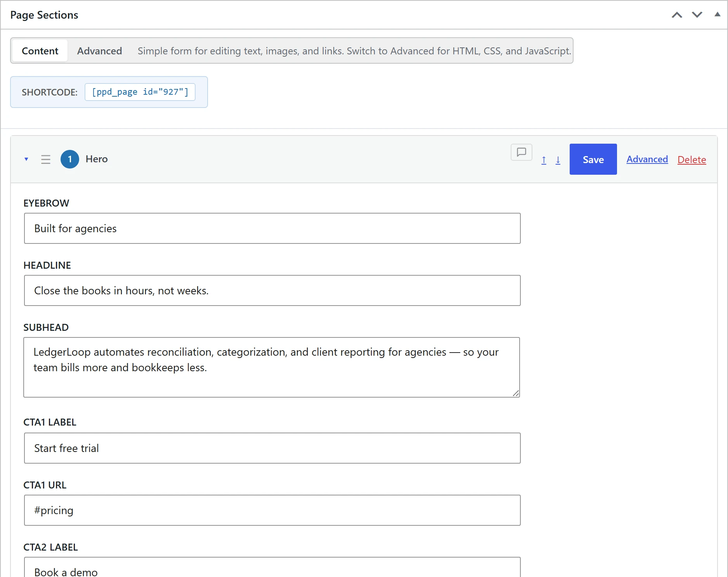Click the 'SUBHEAD' field label
Screen dimensions: 728x577
pyautogui.click(x=46, y=327)
